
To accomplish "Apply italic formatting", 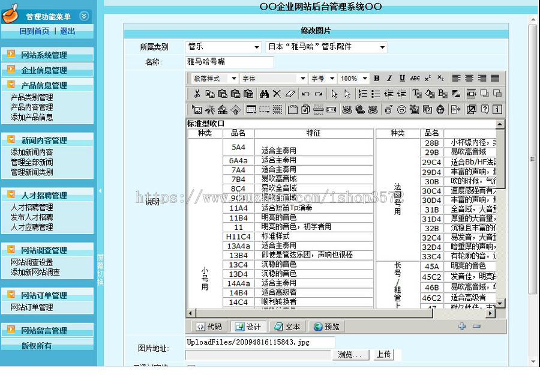I will pyautogui.click(x=389, y=78).
